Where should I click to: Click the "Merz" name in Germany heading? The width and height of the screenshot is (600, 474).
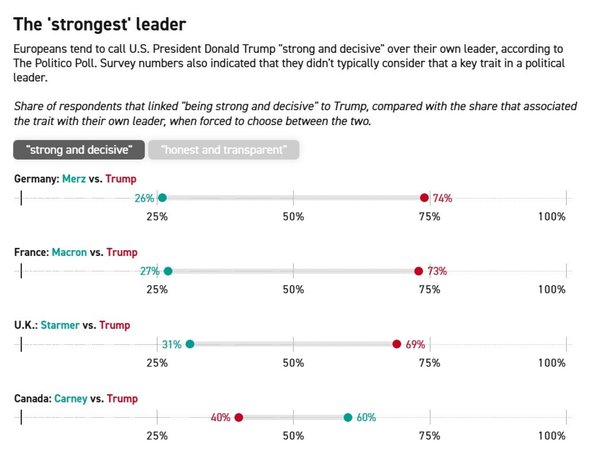point(74,179)
